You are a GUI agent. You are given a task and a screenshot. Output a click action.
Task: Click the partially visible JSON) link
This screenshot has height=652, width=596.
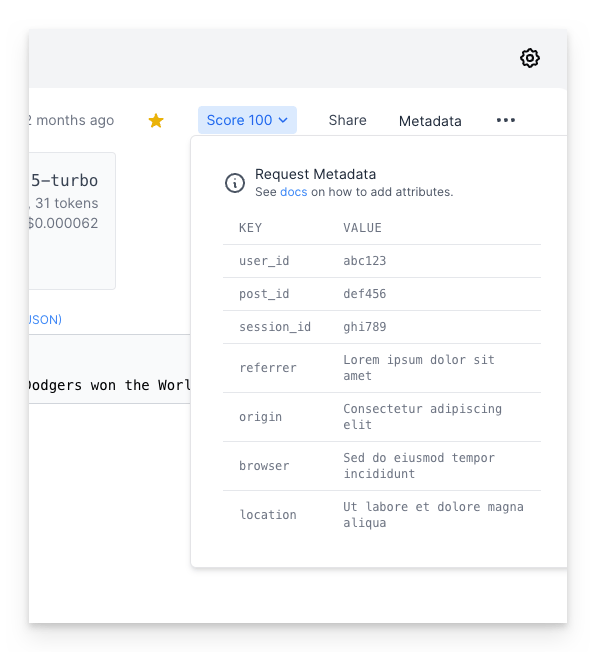point(45,319)
